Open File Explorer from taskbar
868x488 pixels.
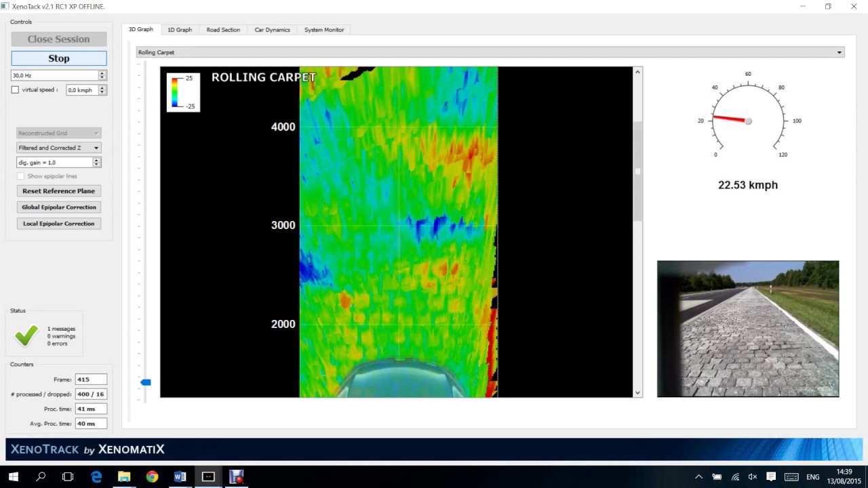point(124,476)
